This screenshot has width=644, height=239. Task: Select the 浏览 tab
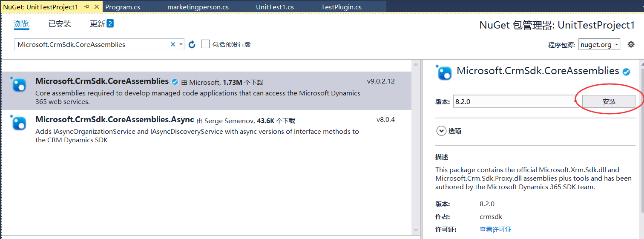pos(22,24)
